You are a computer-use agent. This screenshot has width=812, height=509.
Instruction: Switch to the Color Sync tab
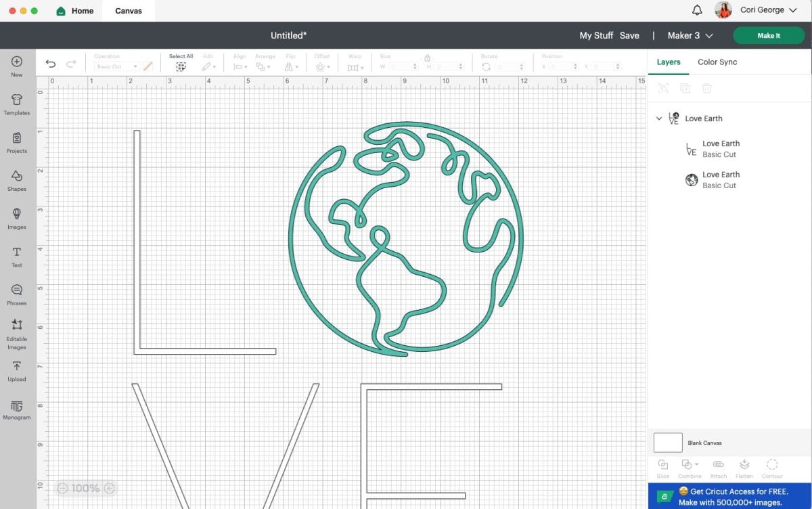coord(717,62)
